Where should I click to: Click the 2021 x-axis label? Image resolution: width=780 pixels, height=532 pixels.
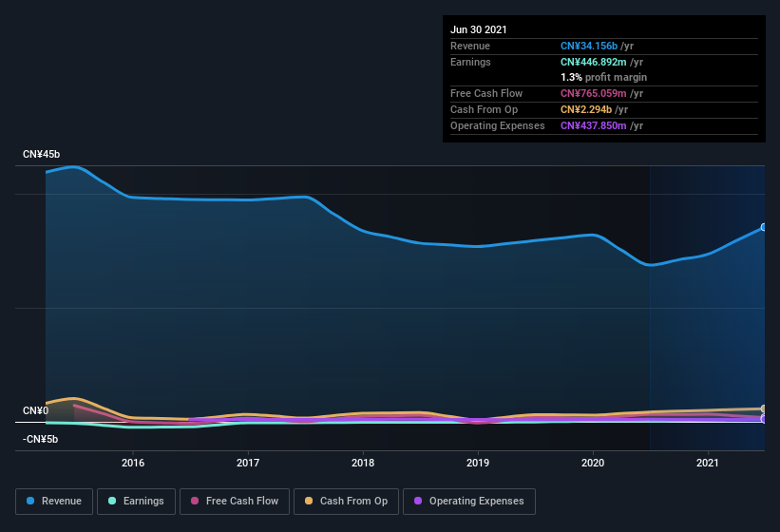(x=708, y=463)
